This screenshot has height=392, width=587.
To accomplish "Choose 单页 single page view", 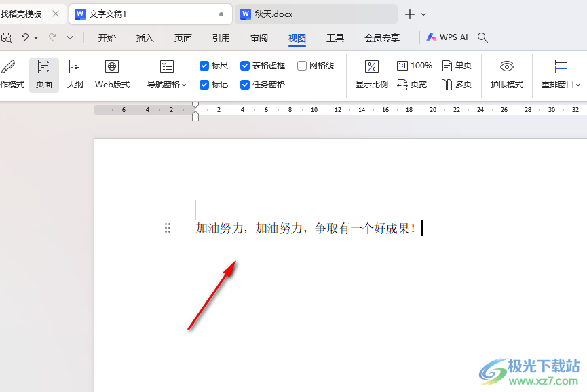I will pyautogui.click(x=457, y=66).
